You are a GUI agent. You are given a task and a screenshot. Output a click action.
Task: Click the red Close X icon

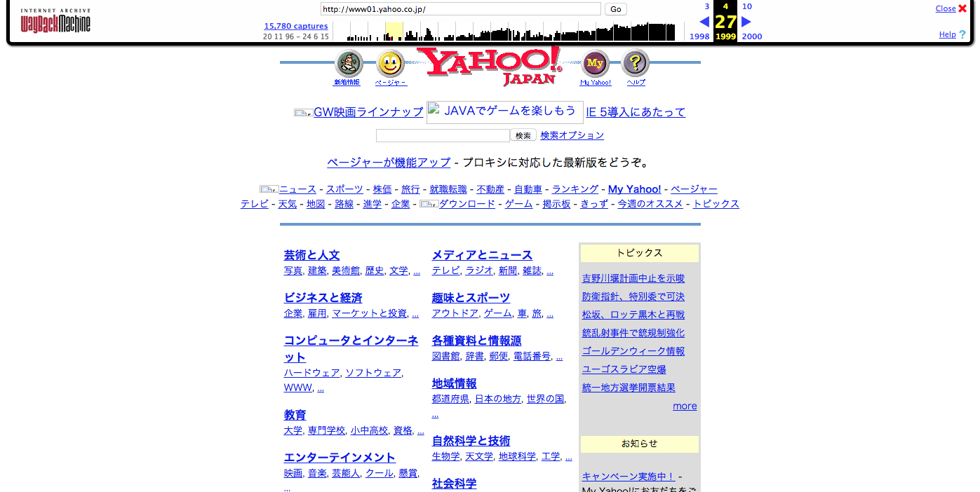962,8
